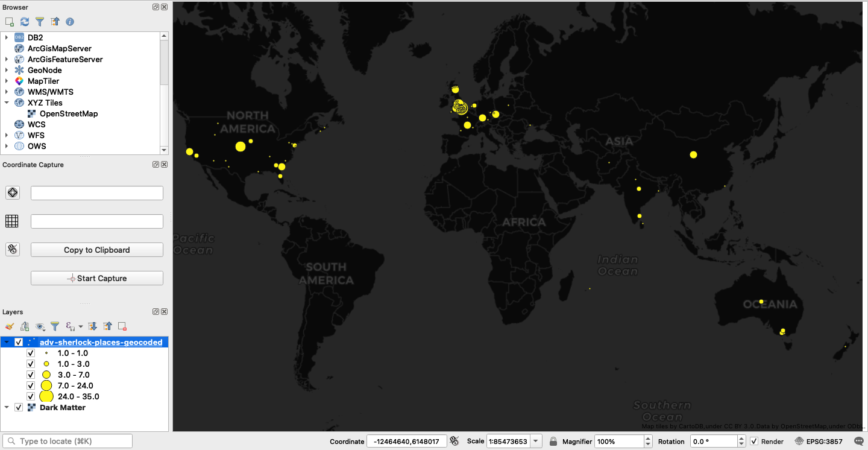Viewport: 868px width, 450px height.
Task: Click the DB2 icon in Browser tree
Action: point(19,37)
